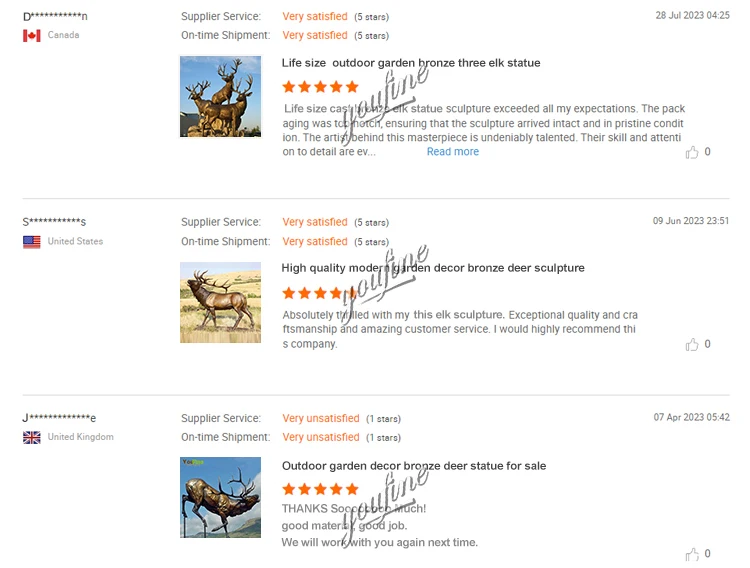Expand the review with Read more
Viewport: 750px width, 568px height.
[452, 152]
